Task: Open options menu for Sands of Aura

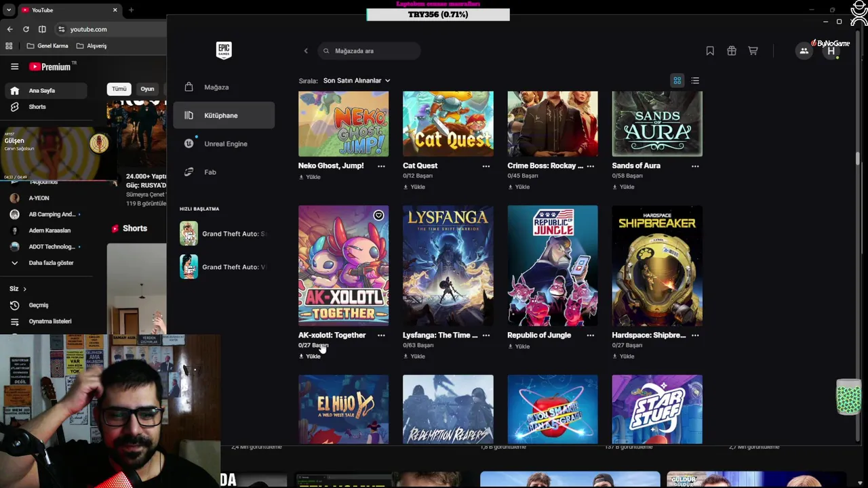Action: (695, 165)
